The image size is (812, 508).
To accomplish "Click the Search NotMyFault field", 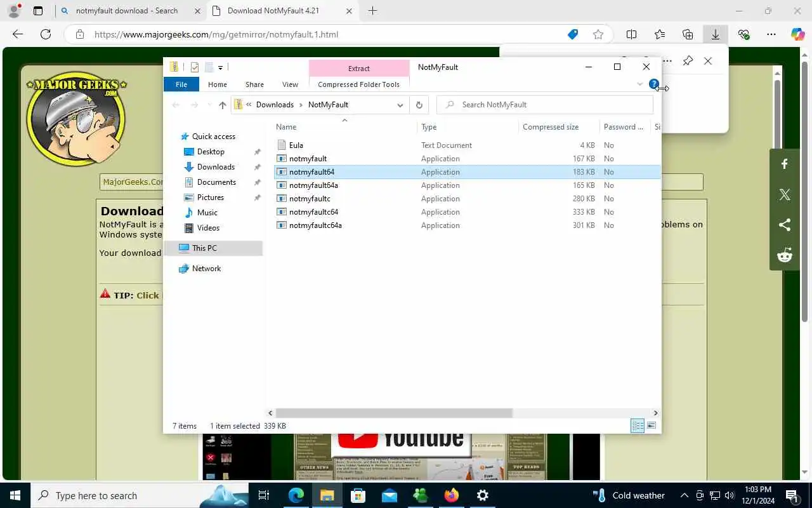I will pos(545,105).
